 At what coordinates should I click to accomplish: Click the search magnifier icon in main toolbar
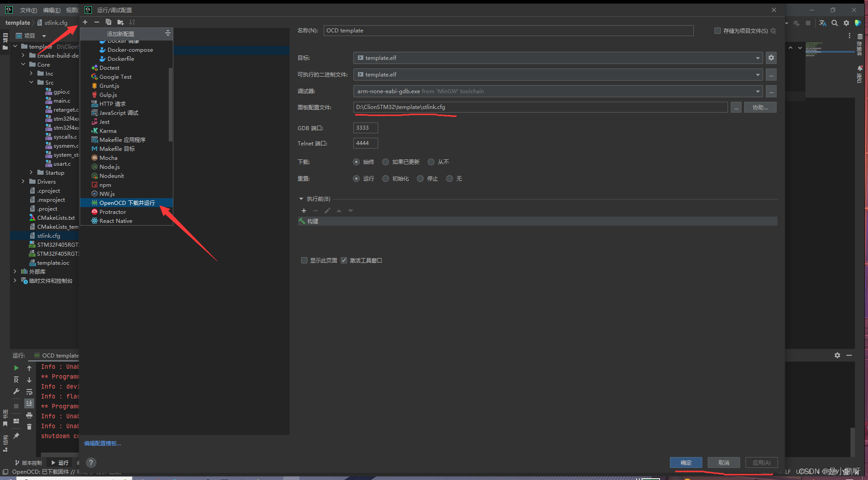[835, 23]
